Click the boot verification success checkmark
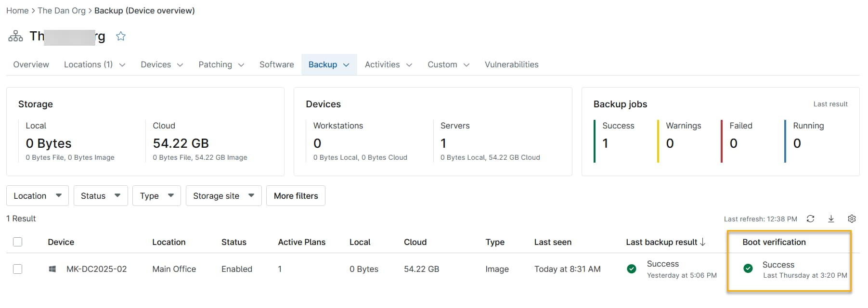 tap(748, 269)
